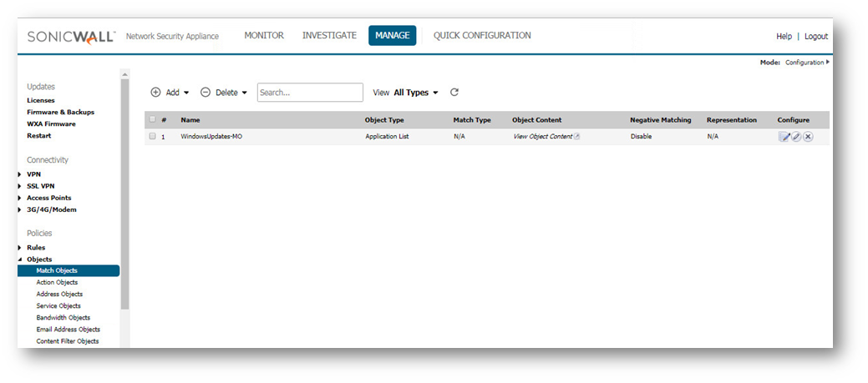
Task: Click the plus circle Add icon
Action: (155, 93)
